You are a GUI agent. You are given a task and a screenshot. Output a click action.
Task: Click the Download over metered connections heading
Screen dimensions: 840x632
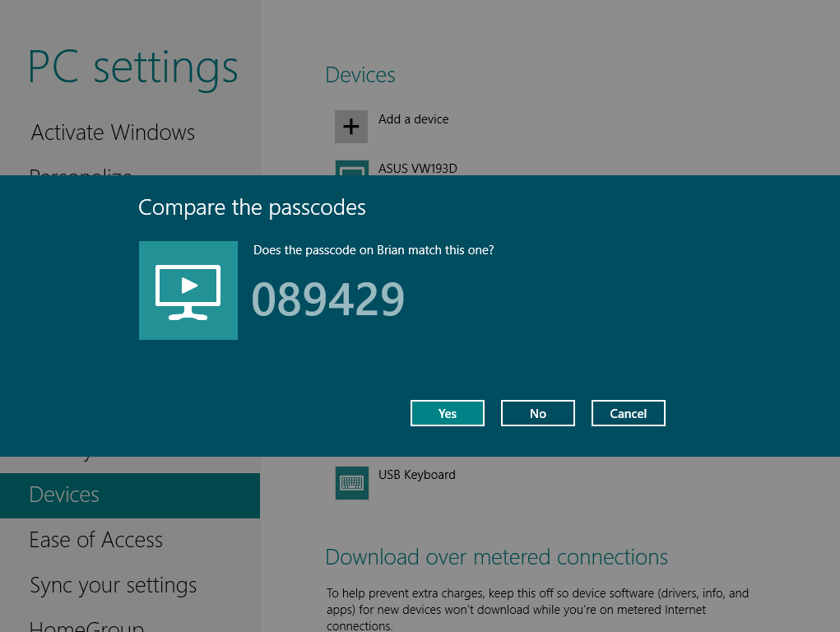coord(497,557)
